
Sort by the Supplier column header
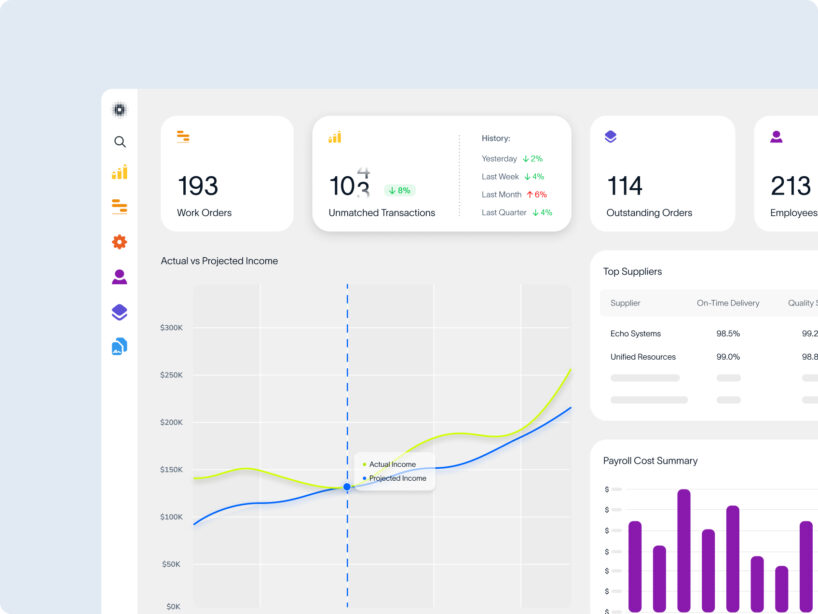pos(626,303)
